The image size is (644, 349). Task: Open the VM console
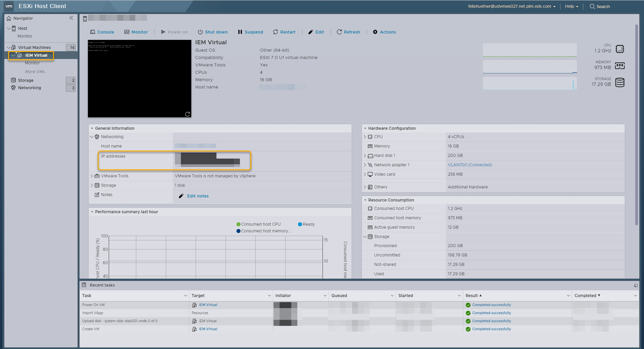102,32
